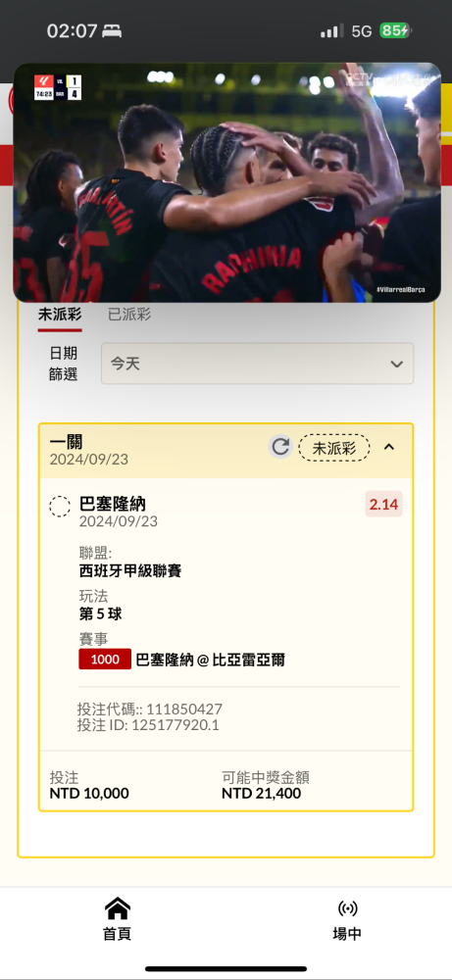Click the date filter dropdown arrow

coord(396,364)
